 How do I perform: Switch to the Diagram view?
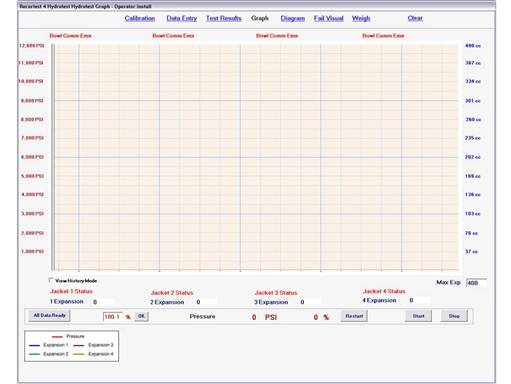(x=292, y=18)
